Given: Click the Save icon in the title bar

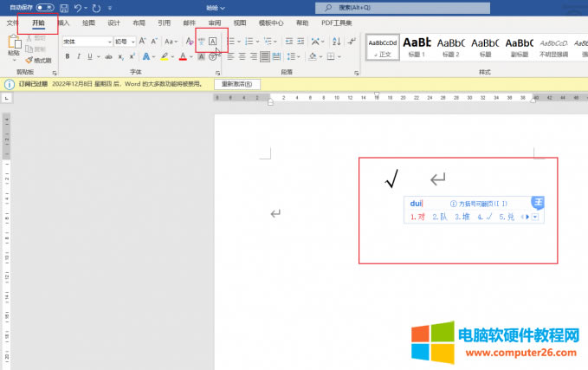Looking at the screenshot, I should click(64, 7).
